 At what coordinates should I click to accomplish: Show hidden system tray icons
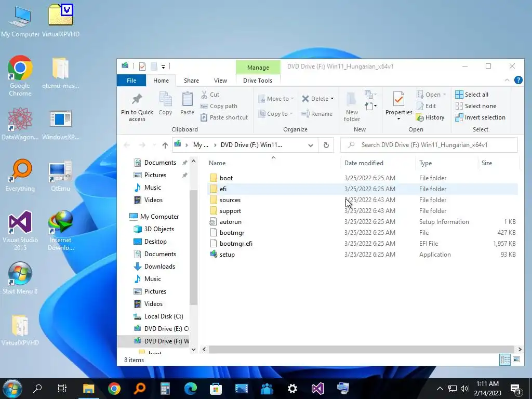tap(440, 389)
